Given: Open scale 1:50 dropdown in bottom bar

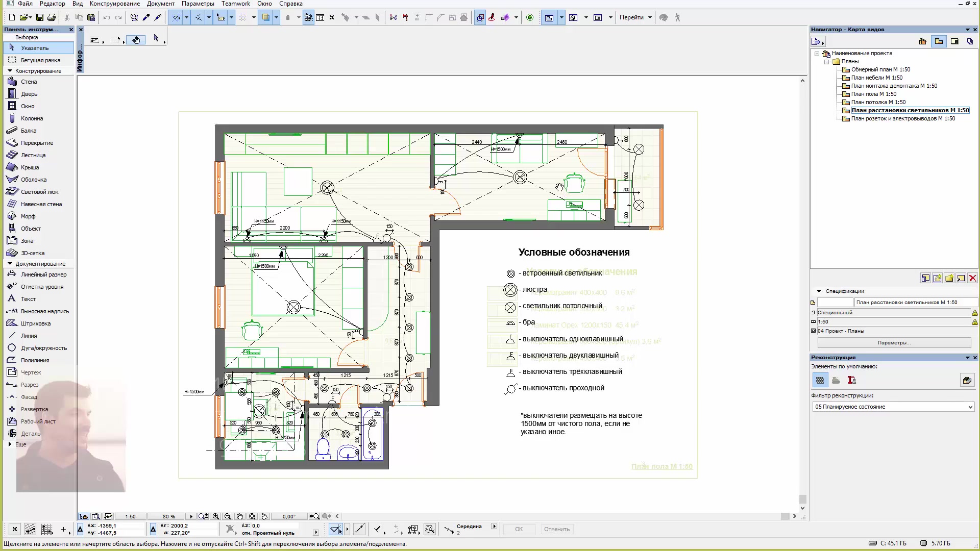Looking at the screenshot, I should coord(130,516).
